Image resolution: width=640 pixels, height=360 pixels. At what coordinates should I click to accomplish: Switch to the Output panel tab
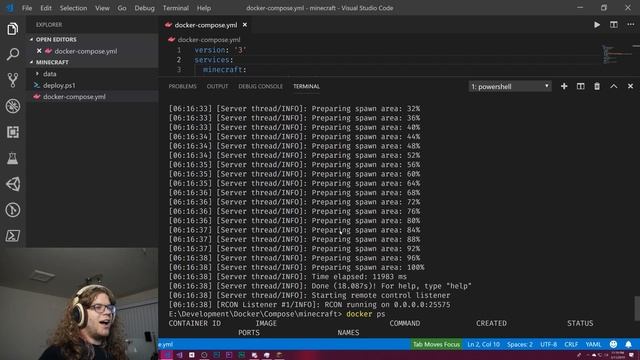(217, 86)
